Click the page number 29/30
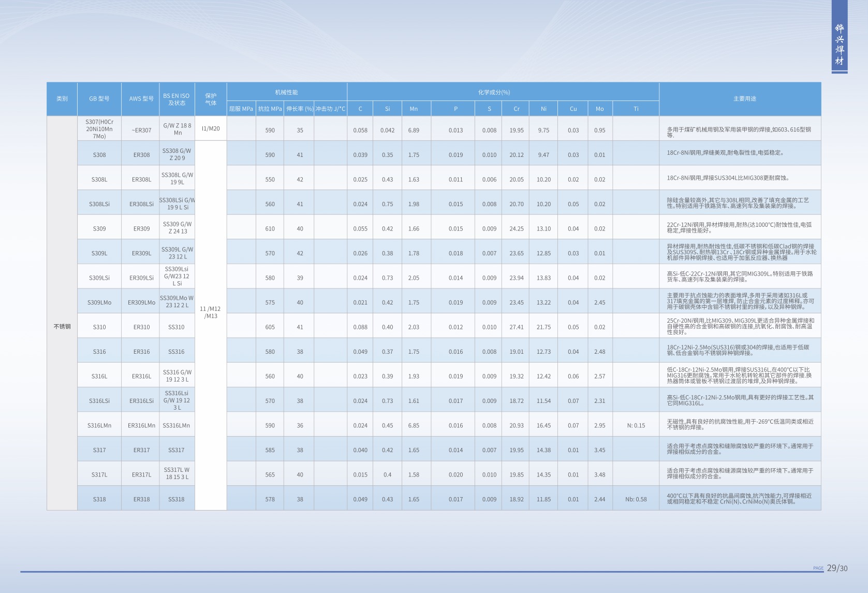The image size is (868, 593). (837, 568)
